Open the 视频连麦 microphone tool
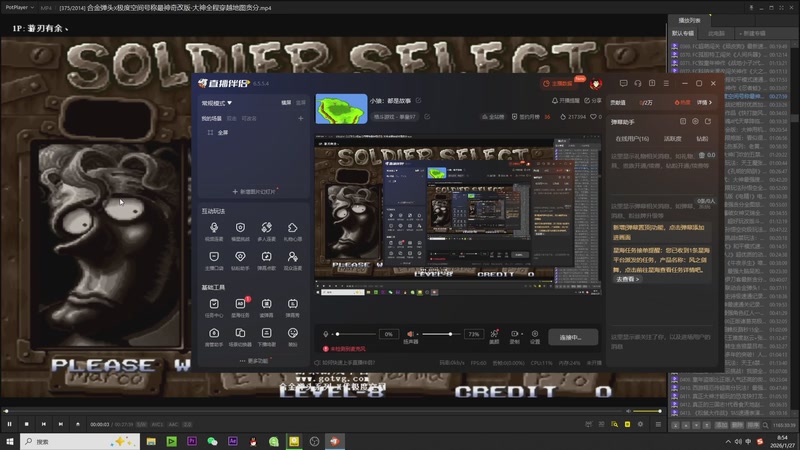Image resolution: width=800 pixels, height=450 pixels. click(x=214, y=228)
